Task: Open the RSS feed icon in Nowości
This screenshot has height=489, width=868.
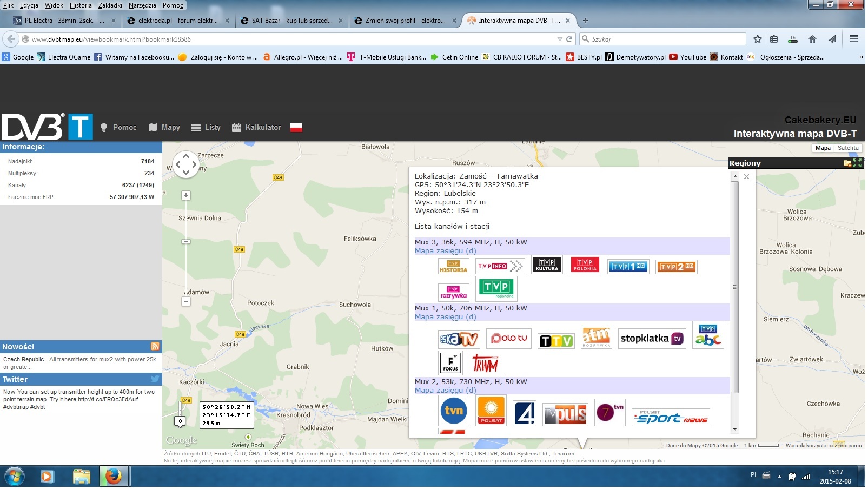Action: click(156, 347)
